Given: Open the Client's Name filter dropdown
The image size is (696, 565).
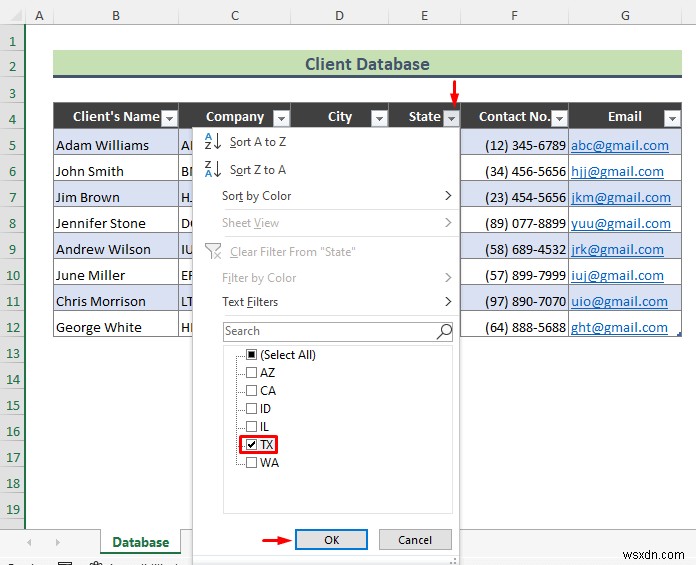Looking at the screenshot, I should [169, 119].
